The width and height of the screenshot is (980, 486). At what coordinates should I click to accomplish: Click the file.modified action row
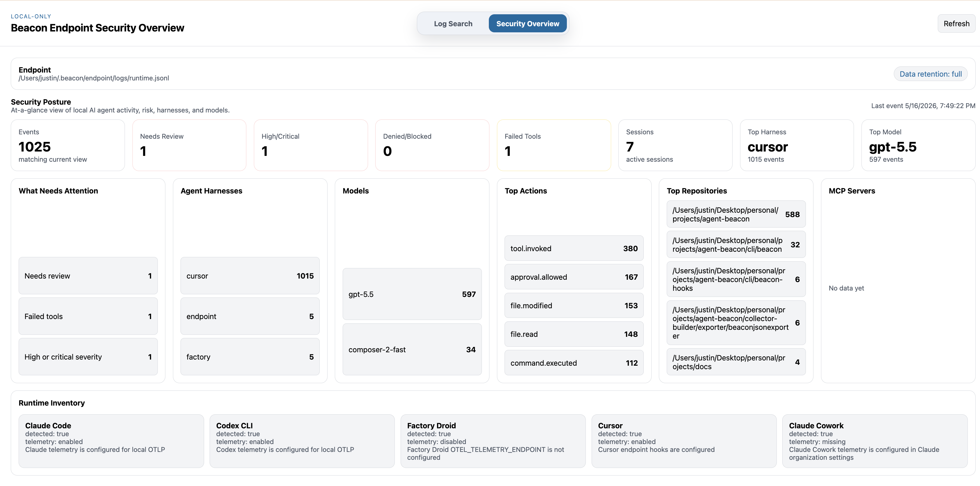point(574,305)
